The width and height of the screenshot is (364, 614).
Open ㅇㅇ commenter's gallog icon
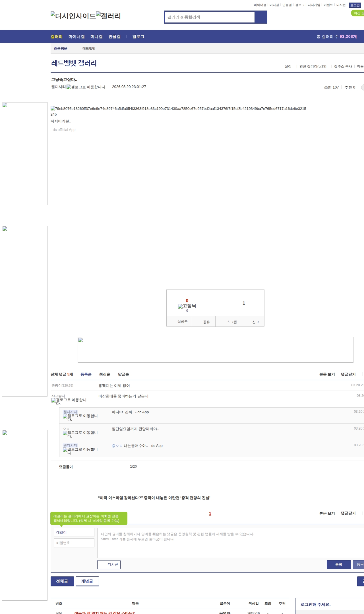(x=80, y=434)
